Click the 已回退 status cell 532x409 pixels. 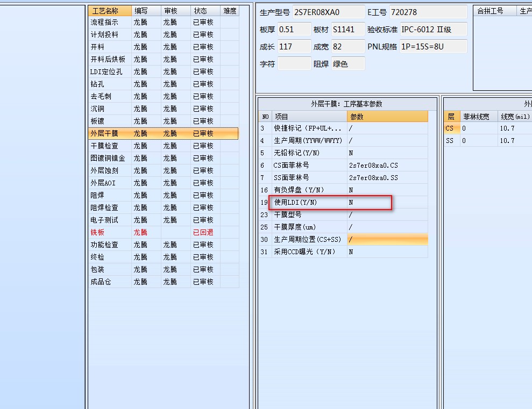click(205, 233)
